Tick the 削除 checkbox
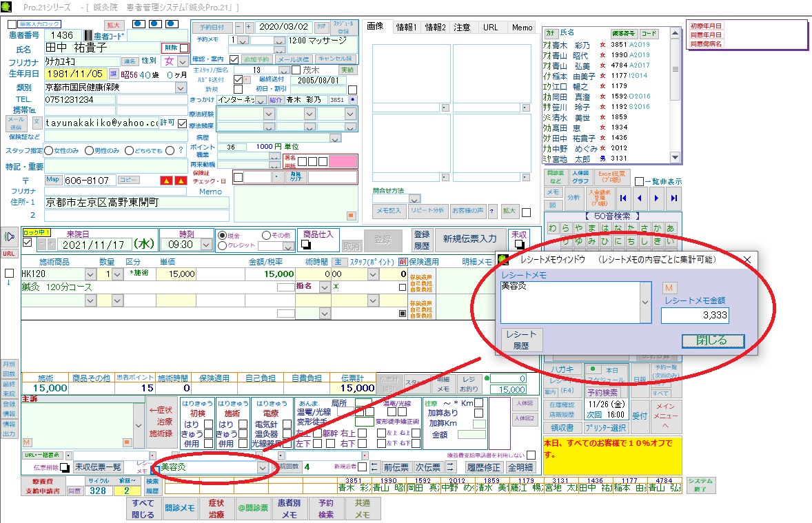 [184, 48]
